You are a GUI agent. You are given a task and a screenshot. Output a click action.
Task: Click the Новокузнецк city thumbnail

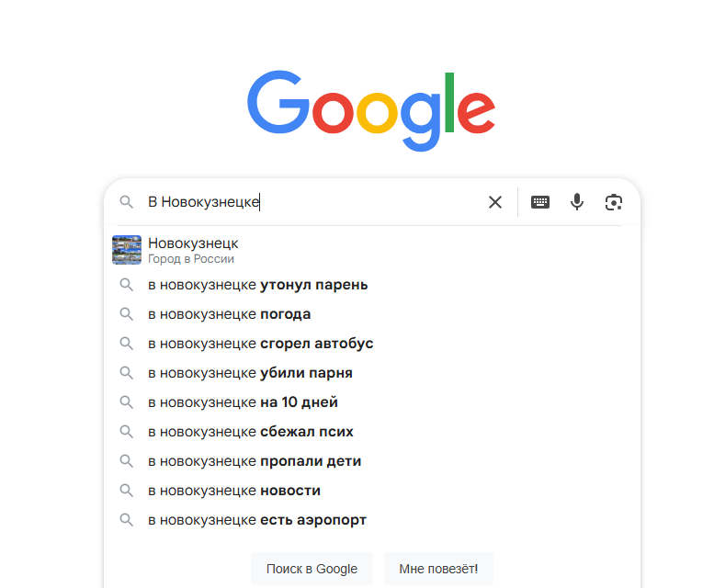pyautogui.click(x=127, y=250)
